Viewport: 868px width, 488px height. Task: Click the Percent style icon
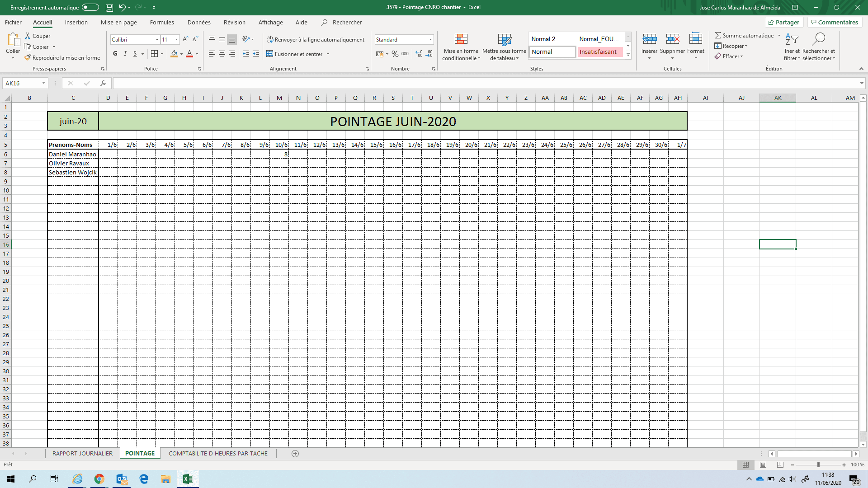[x=395, y=54]
